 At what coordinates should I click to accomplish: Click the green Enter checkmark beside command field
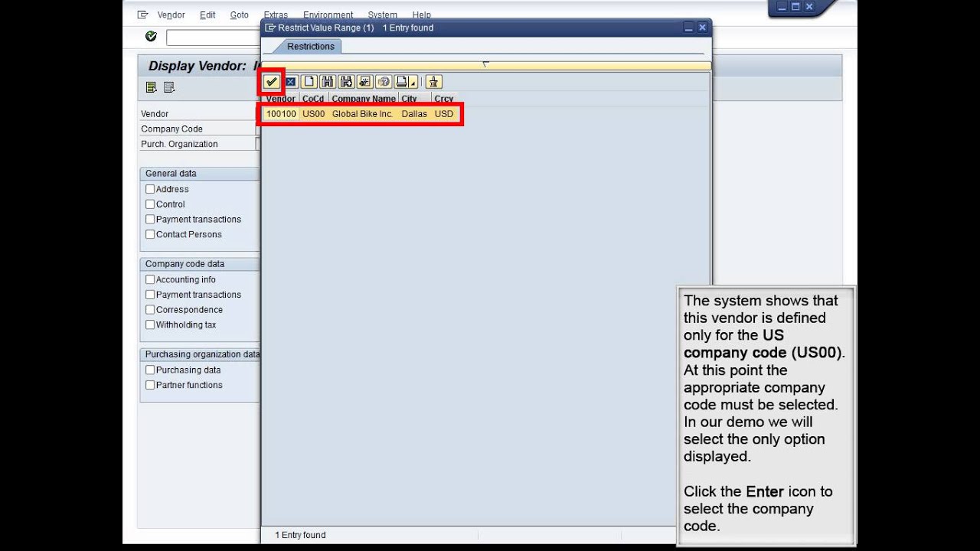(x=151, y=37)
